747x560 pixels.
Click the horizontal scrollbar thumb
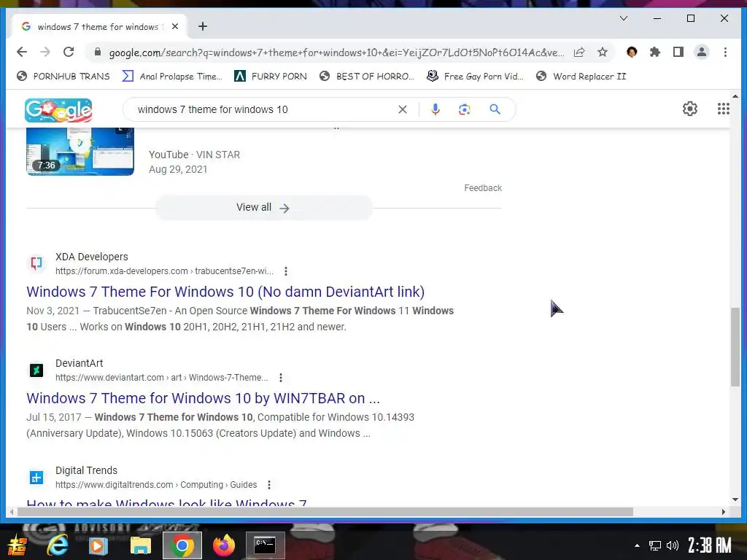point(325,512)
